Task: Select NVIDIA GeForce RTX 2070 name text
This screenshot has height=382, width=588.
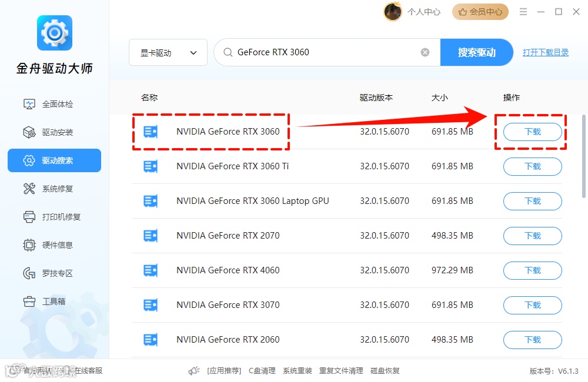Action: tap(228, 236)
